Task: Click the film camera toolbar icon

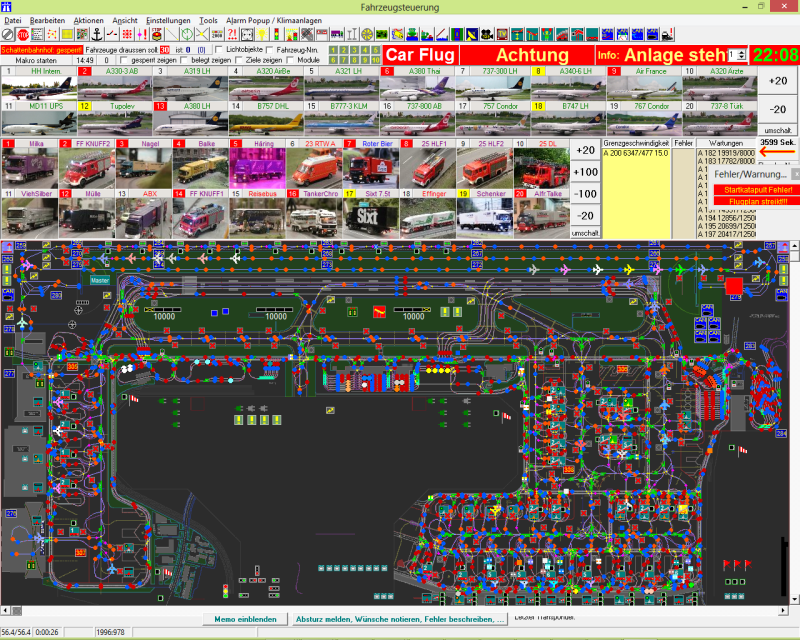Action: tap(487, 35)
